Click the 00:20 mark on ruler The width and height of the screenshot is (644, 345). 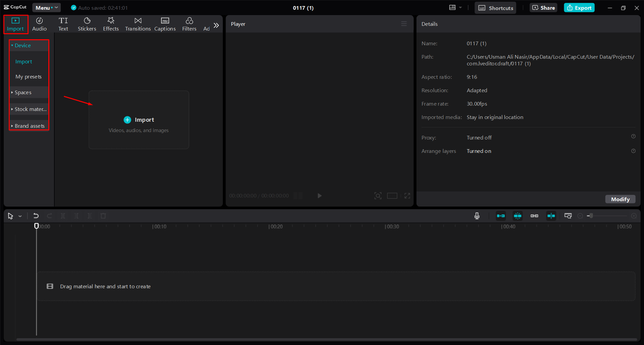(276, 226)
